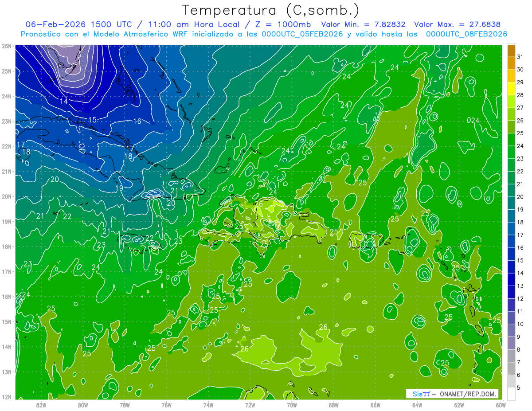Click the dark orange swatch above legend value 31
Image resolution: width=532 pixels, height=411 pixels.
tap(511, 51)
